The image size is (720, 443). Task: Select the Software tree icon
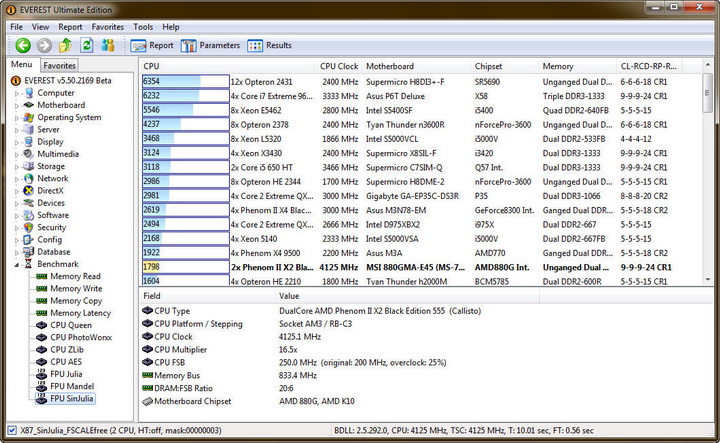(29, 215)
